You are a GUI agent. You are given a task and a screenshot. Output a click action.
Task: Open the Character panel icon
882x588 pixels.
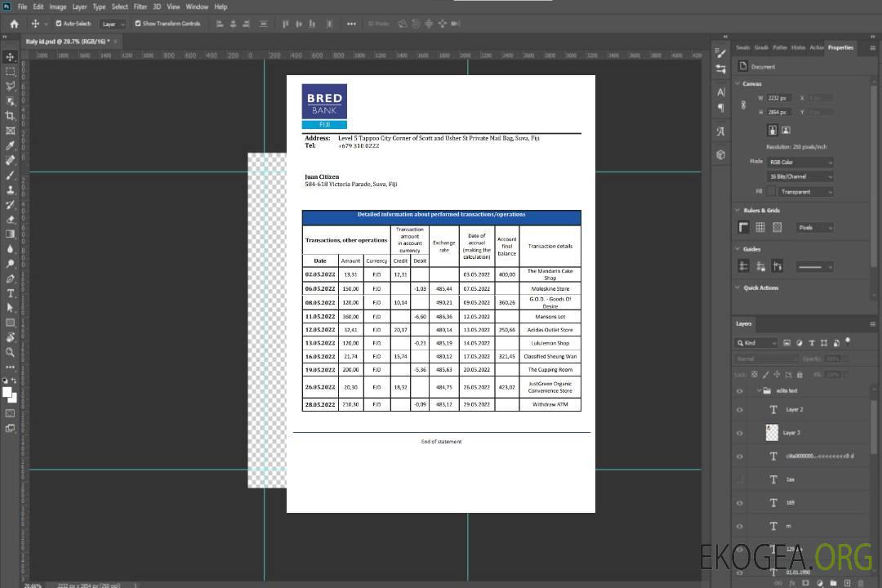click(720, 92)
